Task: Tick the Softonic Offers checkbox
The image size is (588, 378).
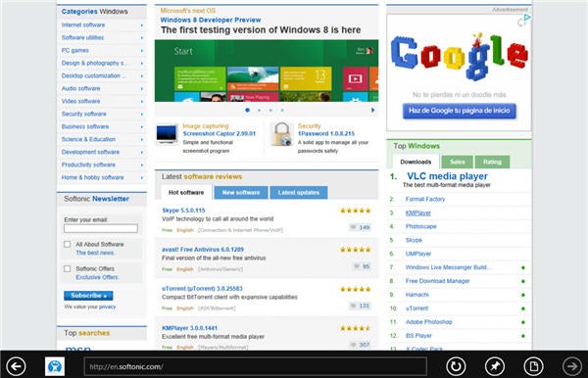Action: pyautogui.click(x=67, y=268)
